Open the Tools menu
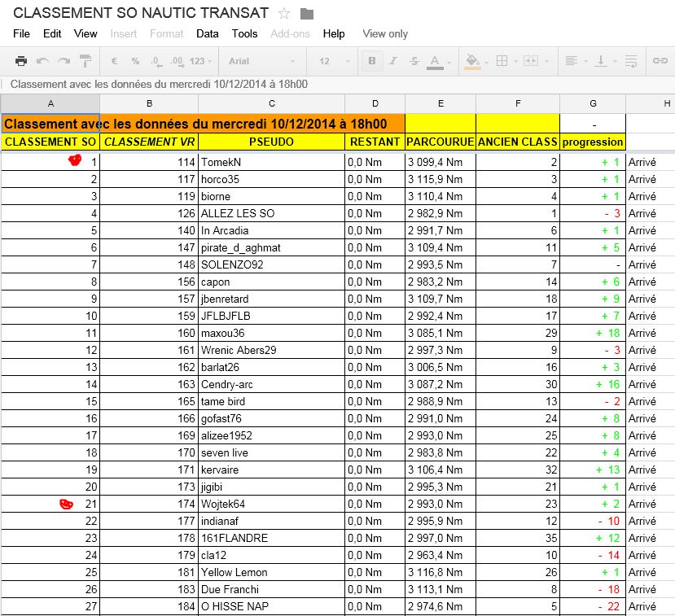This screenshot has width=675, height=616. [x=244, y=33]
